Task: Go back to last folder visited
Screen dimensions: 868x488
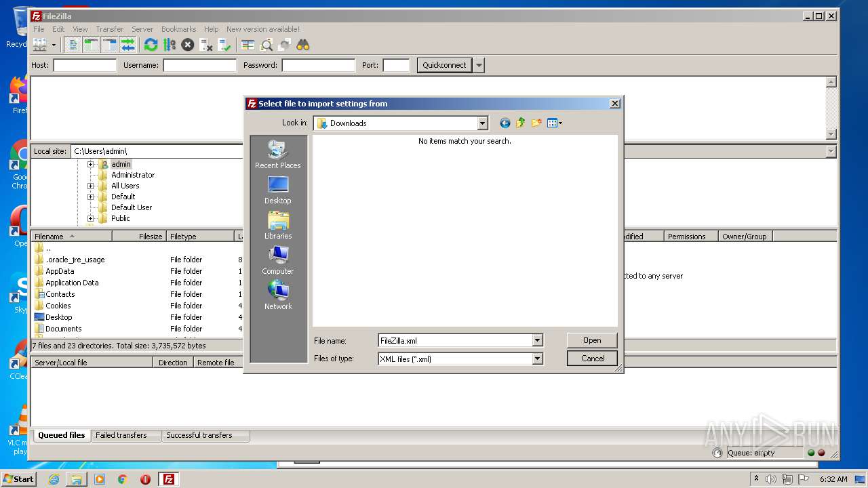Action: (x=505, y=123)
